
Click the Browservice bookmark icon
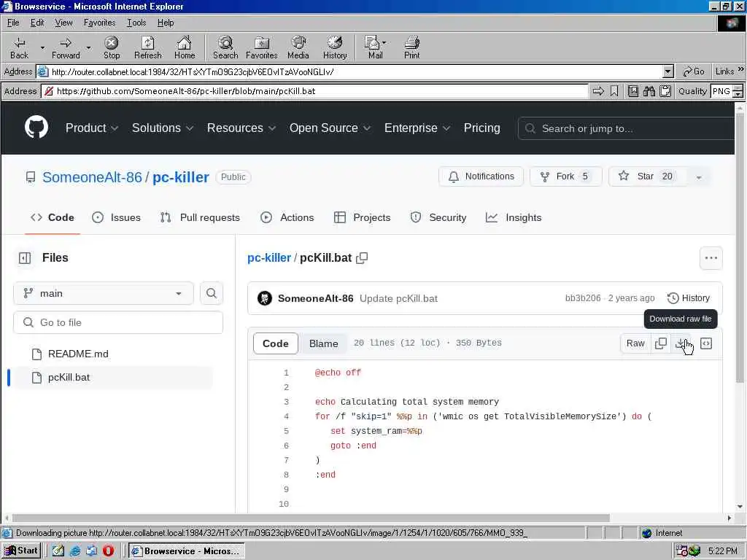point(614,91)
